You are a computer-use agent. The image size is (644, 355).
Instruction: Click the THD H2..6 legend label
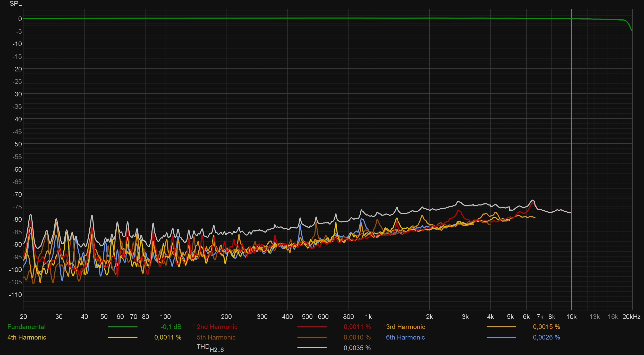pyautogui.click(x=210, y=348)
